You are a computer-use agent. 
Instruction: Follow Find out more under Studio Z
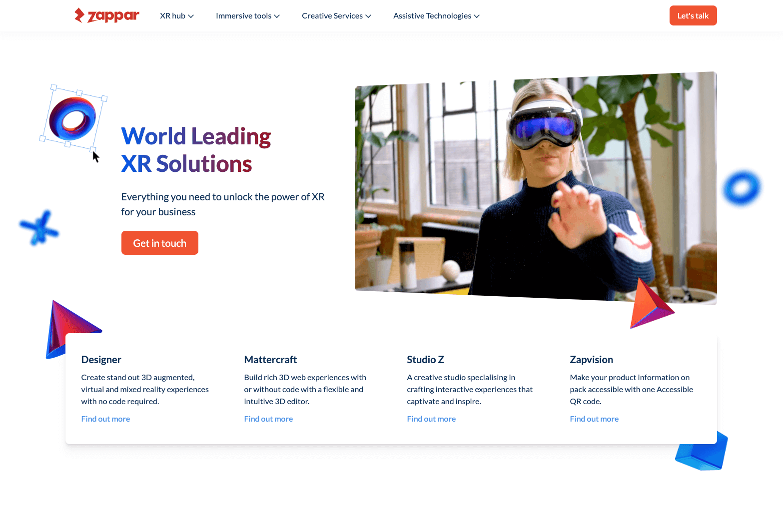coord(431,419)
